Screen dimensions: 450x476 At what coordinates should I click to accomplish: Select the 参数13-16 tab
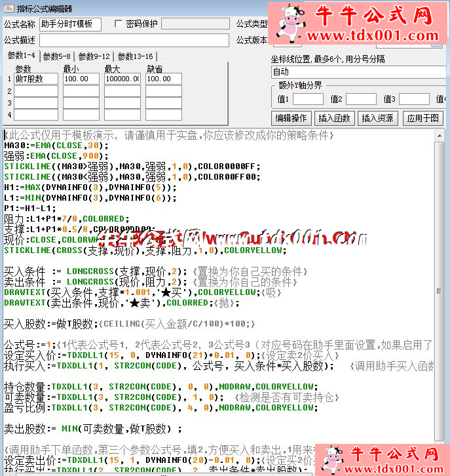134,56
